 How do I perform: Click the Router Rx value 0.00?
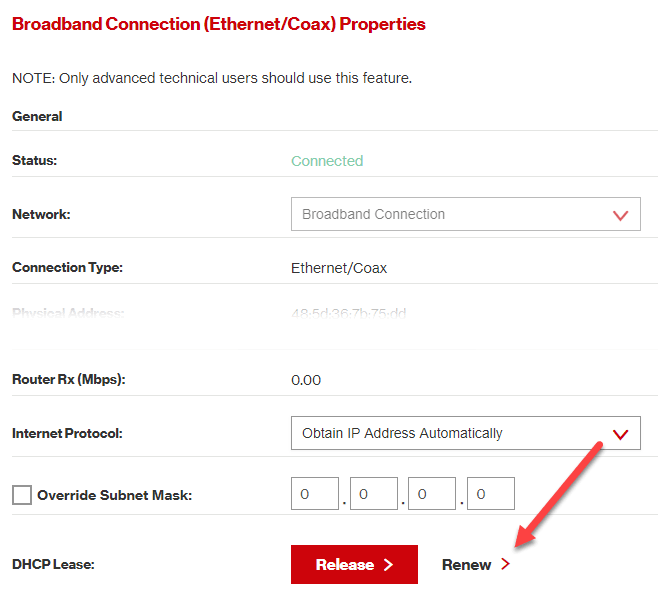point(306,380)
